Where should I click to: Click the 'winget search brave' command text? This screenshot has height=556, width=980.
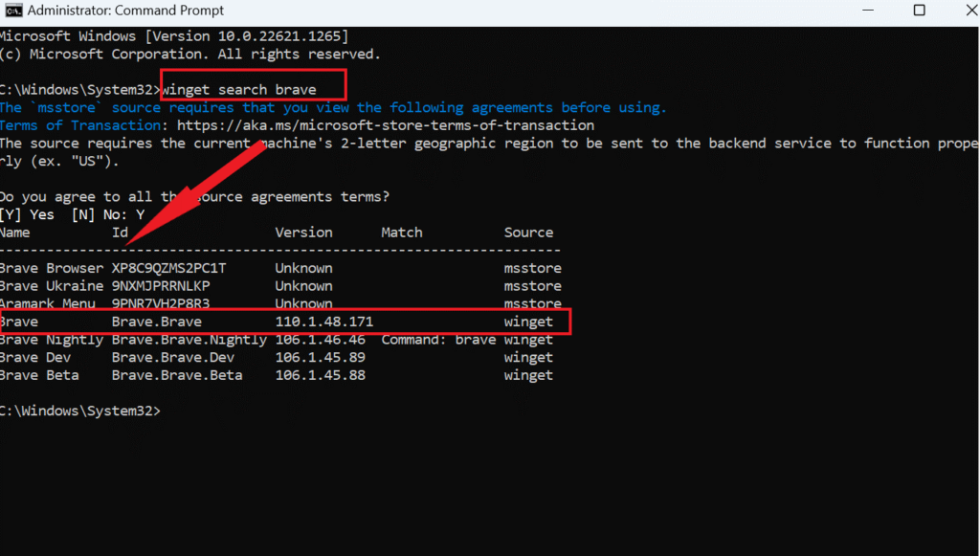click(x=240, y=90)
